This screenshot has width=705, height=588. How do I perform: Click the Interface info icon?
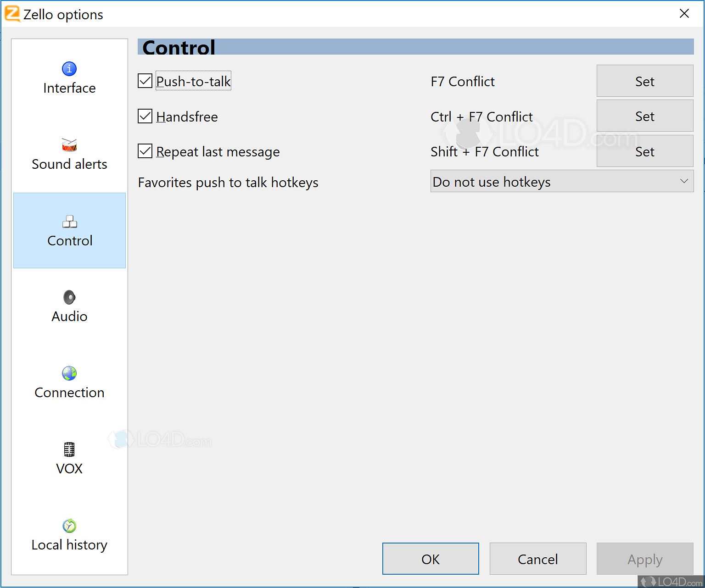(69, 68)
